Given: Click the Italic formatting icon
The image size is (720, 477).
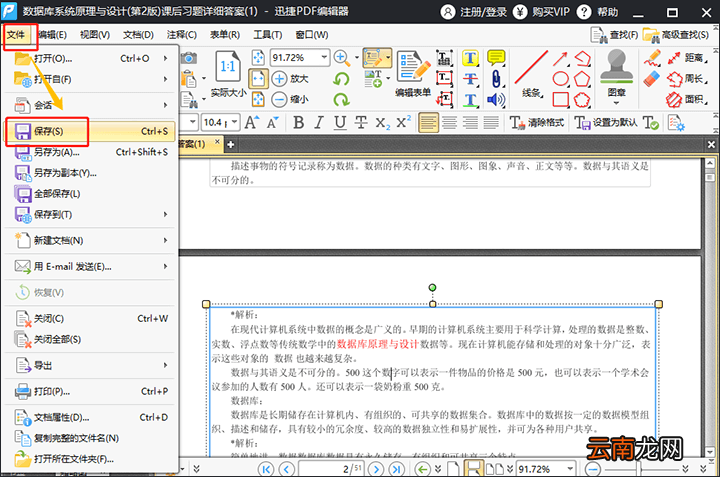Looking at the screenshot, I should point(319,123).
